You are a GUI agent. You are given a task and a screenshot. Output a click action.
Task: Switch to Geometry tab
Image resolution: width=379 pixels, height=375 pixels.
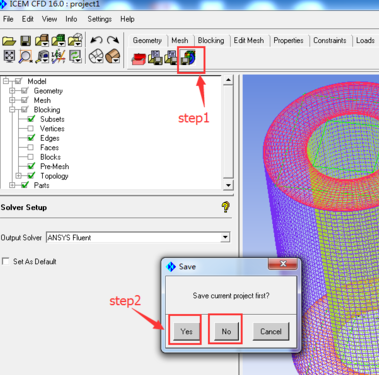tap(147, 41)
